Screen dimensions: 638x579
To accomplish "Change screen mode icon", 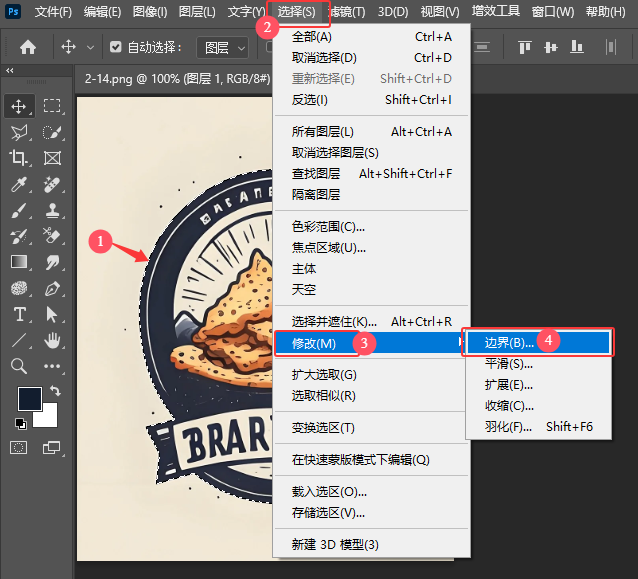I will click(x=51, y=448).
